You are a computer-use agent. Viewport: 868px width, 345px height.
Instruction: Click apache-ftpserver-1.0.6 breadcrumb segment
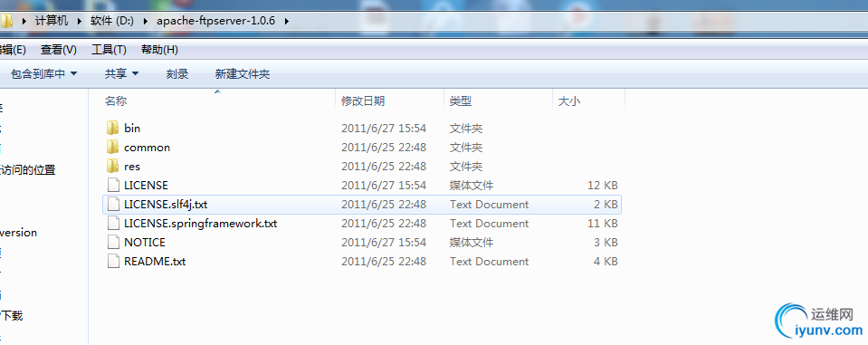216,21
